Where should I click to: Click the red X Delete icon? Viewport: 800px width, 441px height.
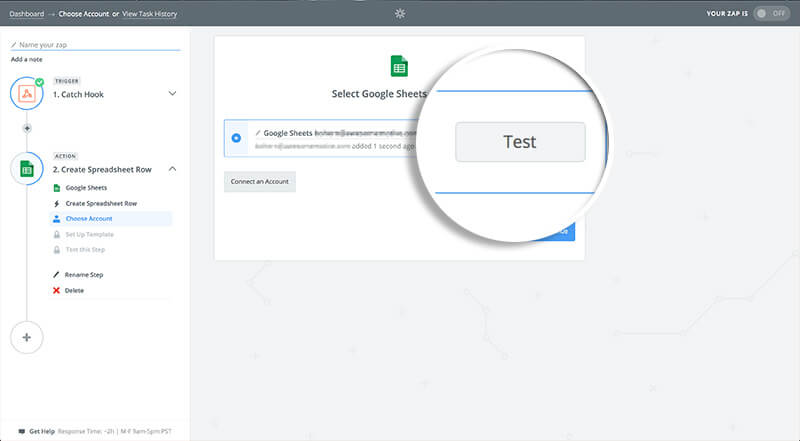[56, 290]
